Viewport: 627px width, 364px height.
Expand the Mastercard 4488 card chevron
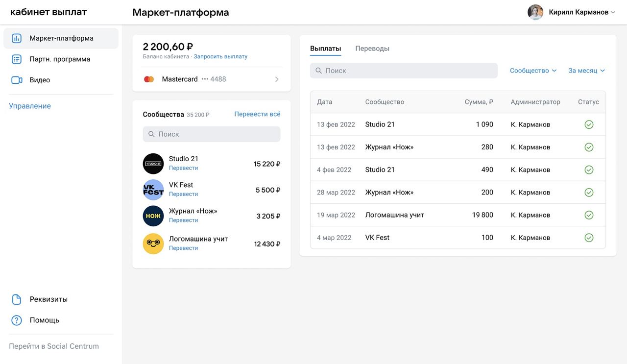(277, 79)
